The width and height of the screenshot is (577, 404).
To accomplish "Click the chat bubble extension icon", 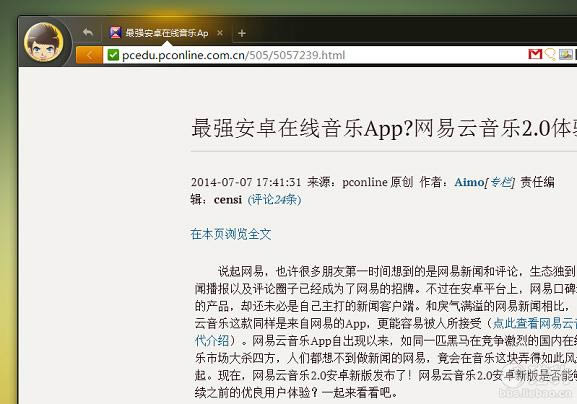I will (550, 54).
